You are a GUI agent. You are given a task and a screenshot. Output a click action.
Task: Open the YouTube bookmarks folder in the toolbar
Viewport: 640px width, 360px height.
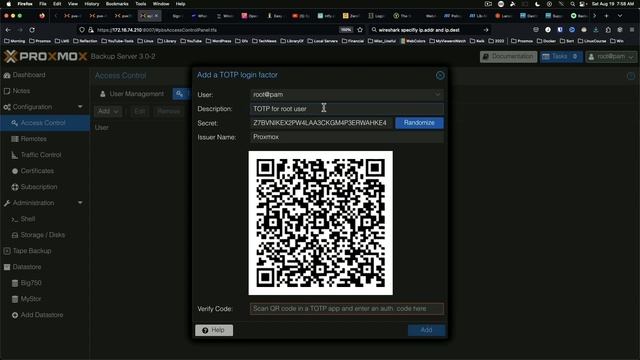(191, 41)
